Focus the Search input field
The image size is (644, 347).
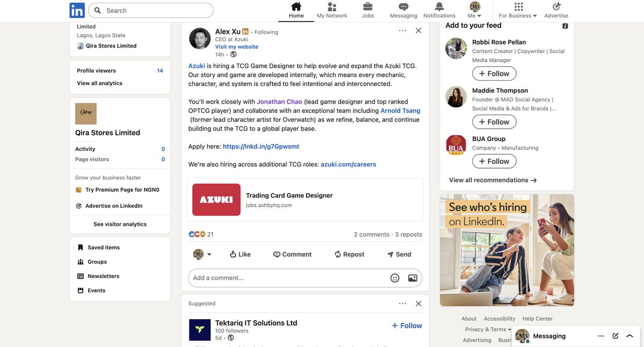coord(151,10)
